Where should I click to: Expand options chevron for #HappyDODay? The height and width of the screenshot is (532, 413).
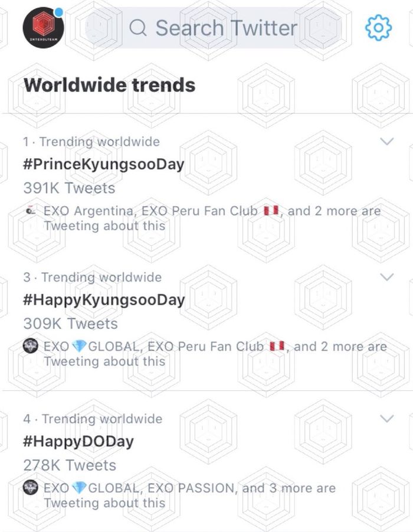387,419
